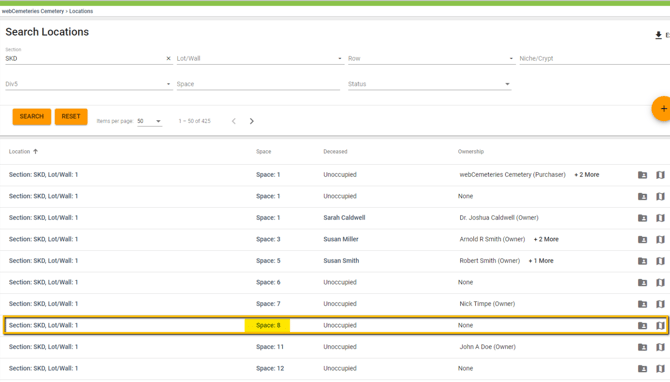
Task: Open folder icon in Space: 6 row
Action: [642, 282]
